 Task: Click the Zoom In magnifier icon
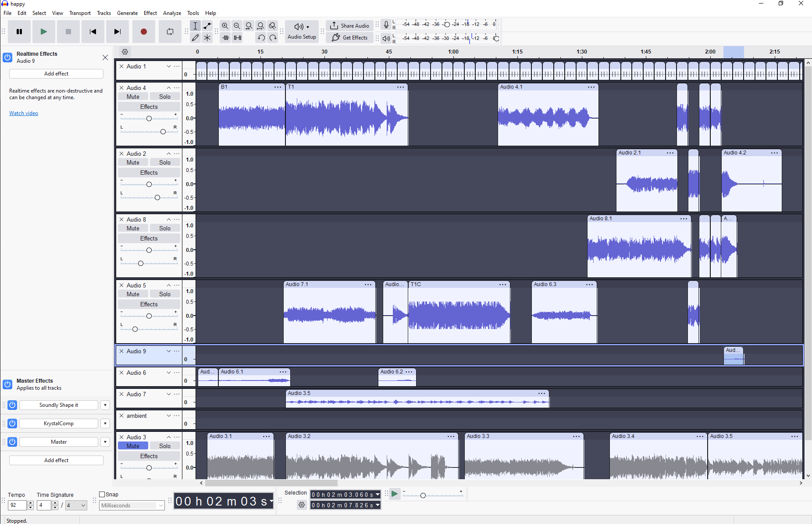coord(225,26)
